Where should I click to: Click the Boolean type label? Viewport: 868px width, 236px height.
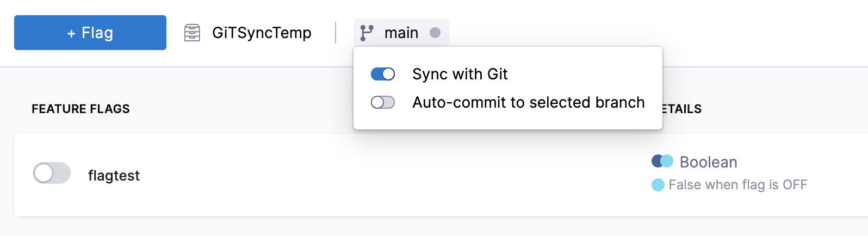click(709, 162)
